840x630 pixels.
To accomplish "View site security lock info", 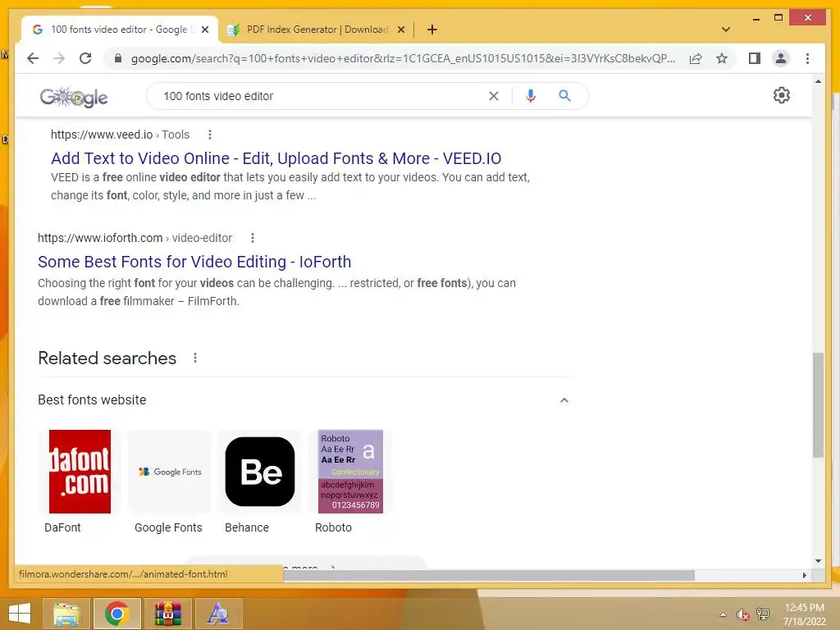I will [118, 58].
